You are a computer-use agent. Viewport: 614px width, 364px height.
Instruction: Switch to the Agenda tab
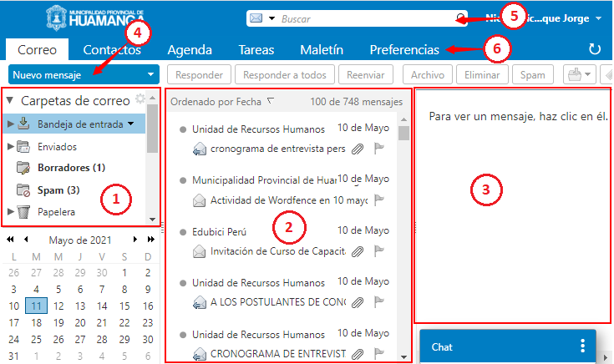tap(188, 49)
